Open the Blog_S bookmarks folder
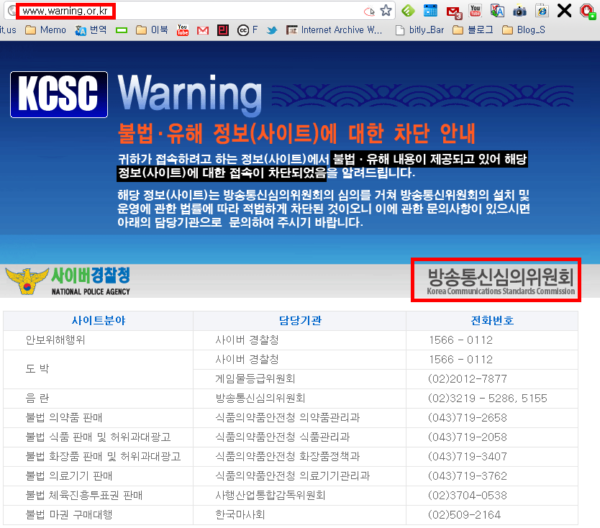This screenshot has width=600, height=528. click(x=524, y=30)
